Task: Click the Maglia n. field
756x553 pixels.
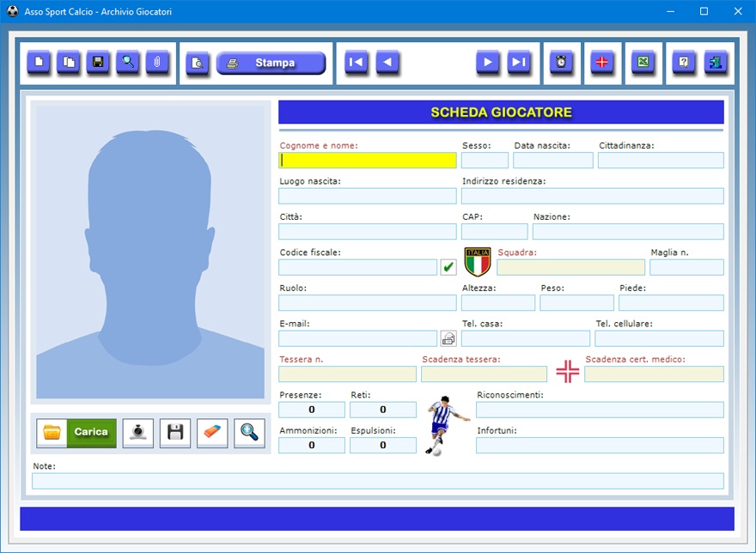Action: [686, 267]
